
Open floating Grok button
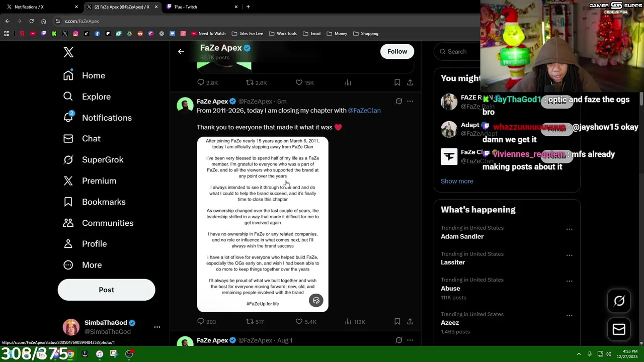point(619,301)
